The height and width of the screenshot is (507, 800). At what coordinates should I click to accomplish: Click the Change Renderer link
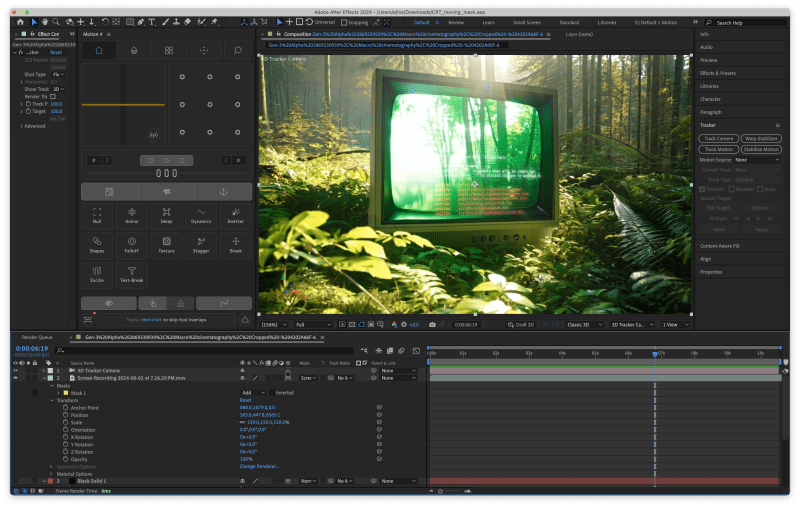[259, 466]
